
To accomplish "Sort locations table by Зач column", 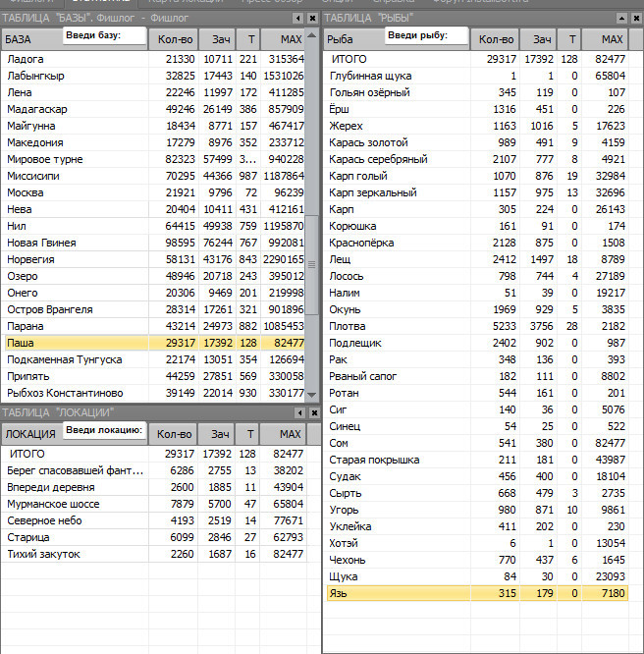I will coord(218,434).
